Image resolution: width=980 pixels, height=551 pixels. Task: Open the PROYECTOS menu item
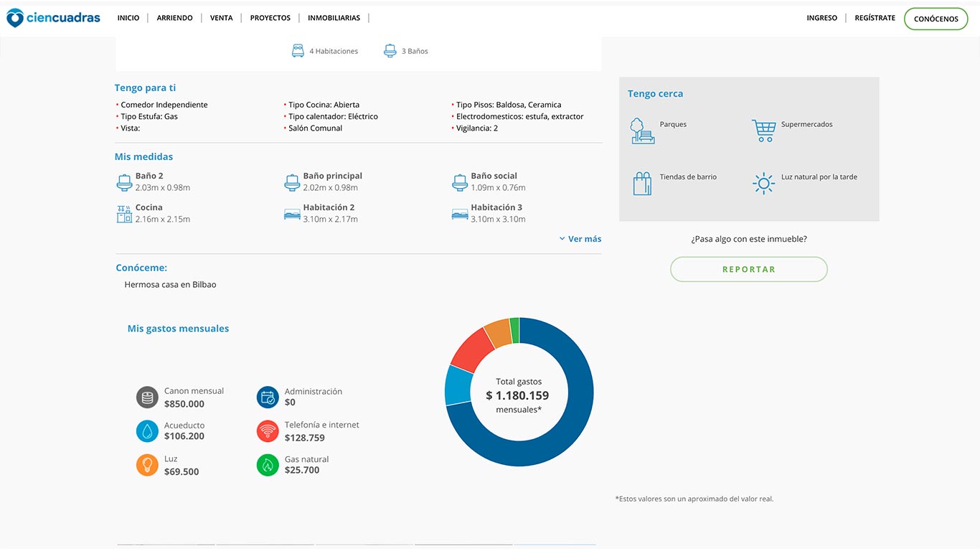(270, 18)
